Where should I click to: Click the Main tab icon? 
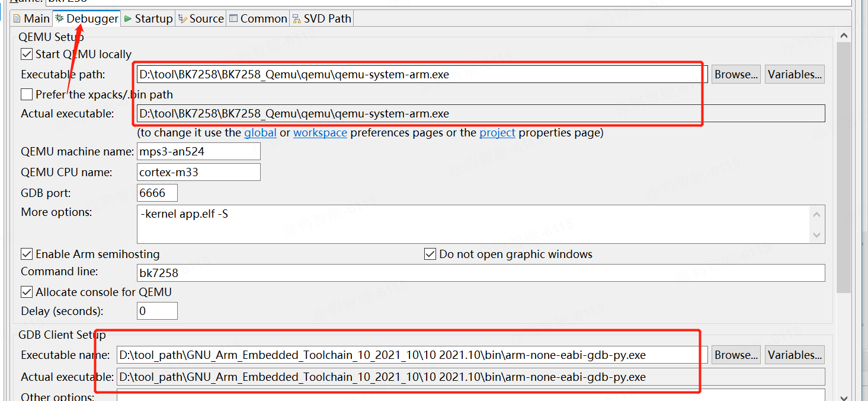click(x=17, y=19)
